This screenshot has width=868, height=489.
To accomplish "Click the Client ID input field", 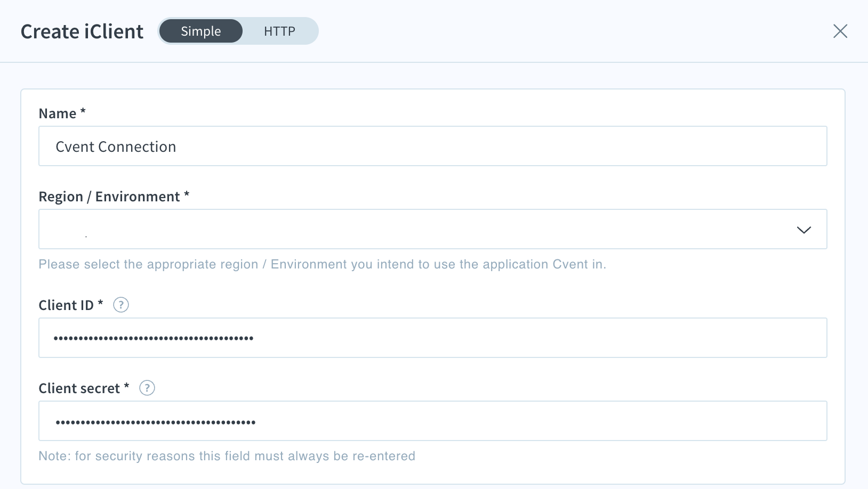I will click(x=433, y=338).
